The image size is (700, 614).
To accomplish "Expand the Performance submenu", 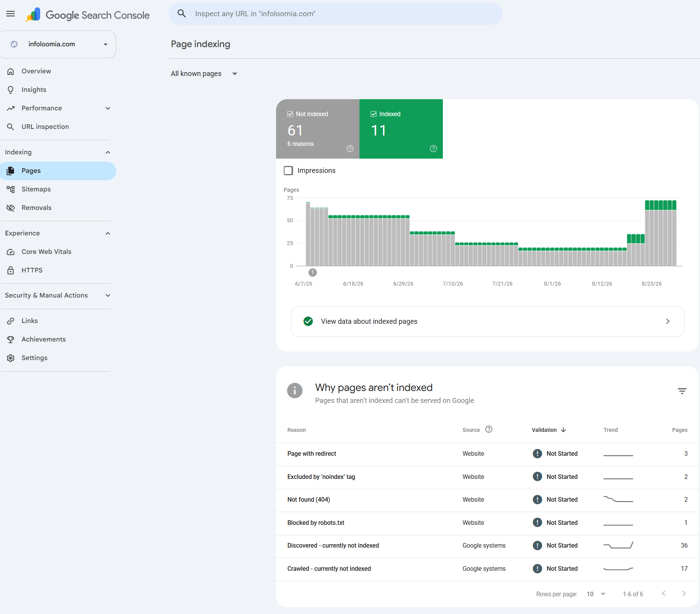I will click(x=108, y=108).
